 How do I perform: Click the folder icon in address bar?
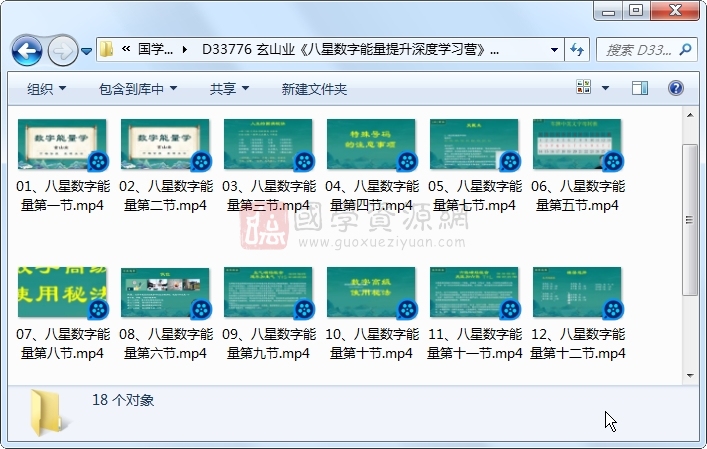(106, 49)
